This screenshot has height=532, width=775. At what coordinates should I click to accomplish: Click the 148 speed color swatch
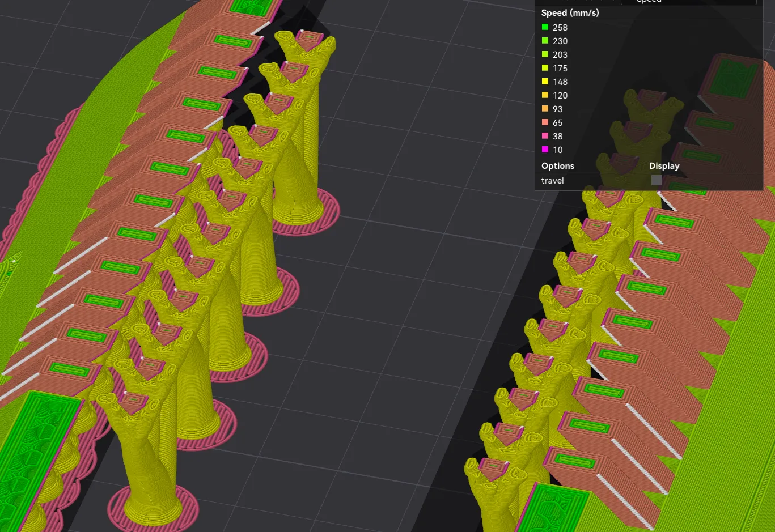click(545, 82)
